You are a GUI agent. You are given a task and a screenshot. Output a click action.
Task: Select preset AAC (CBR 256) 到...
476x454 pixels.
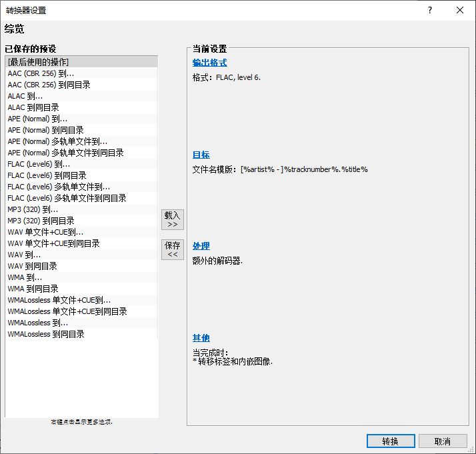coord(81,73)
